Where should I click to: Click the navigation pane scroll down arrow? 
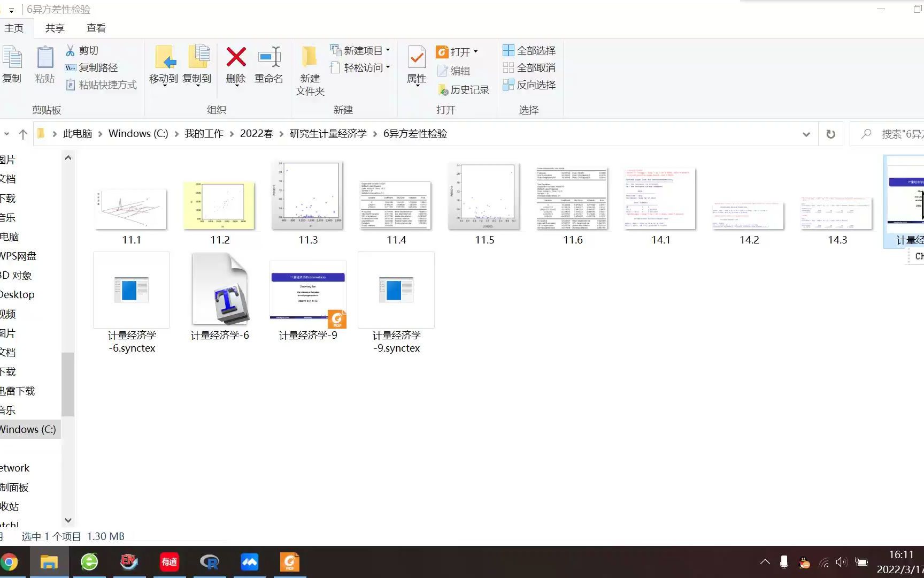68,520
